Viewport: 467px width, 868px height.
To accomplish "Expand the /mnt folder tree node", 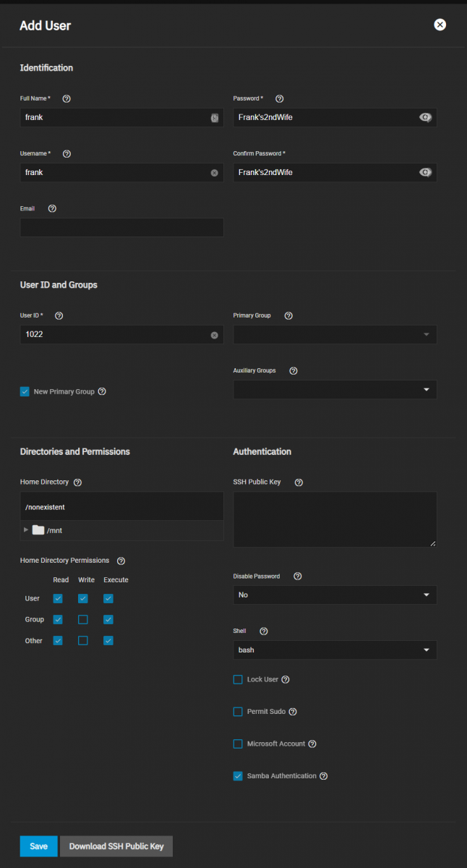I will [x=27, y=530].
